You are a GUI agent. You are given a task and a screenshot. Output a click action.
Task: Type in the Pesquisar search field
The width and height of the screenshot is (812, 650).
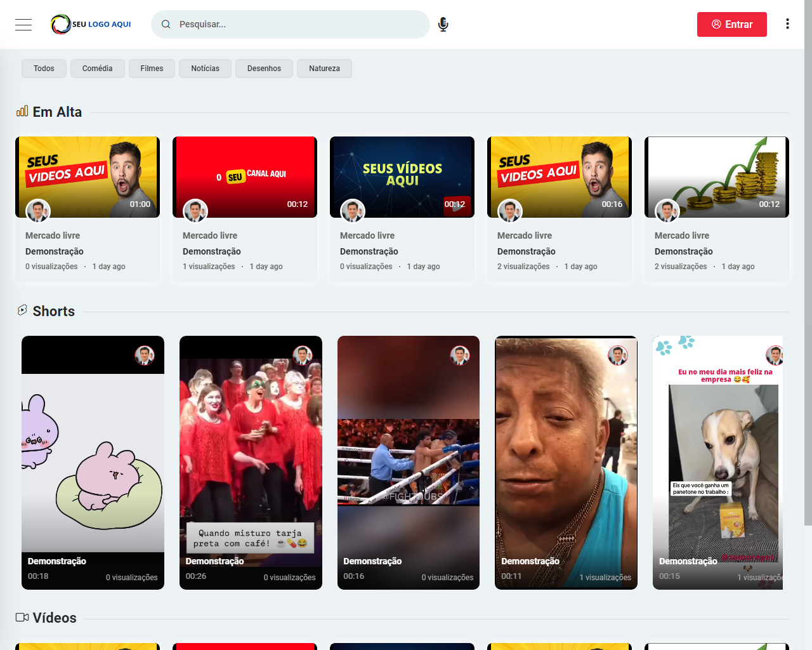[298, 24]
